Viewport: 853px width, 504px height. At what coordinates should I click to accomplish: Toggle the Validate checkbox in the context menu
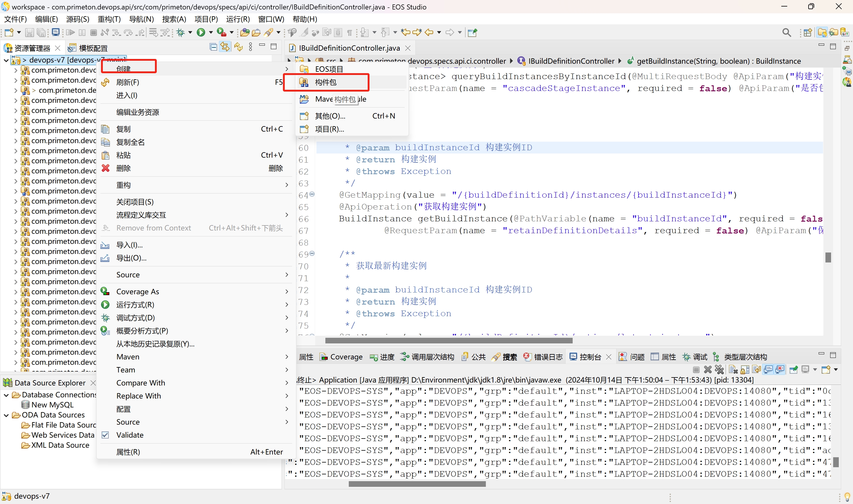(105, 435)
